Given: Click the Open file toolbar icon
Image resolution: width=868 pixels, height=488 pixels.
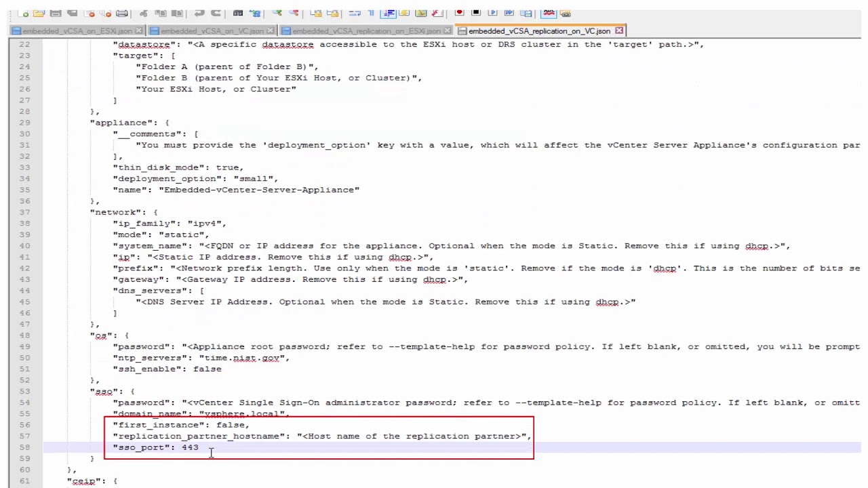Looking at the screenshot, I should tap(39, 13).
